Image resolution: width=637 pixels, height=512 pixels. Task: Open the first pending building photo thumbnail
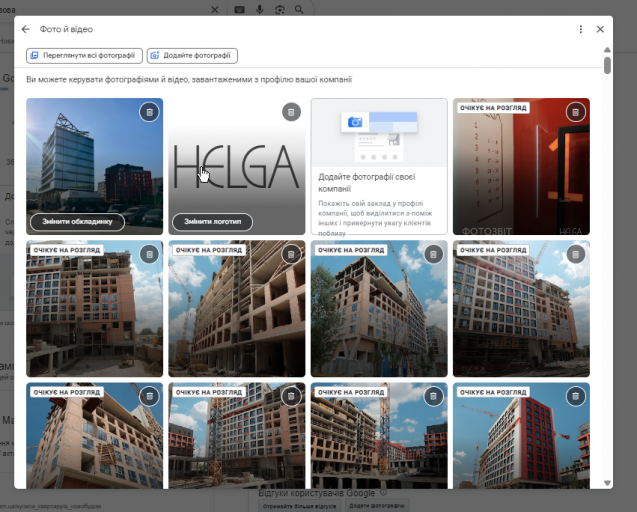[x=95, y=309]
